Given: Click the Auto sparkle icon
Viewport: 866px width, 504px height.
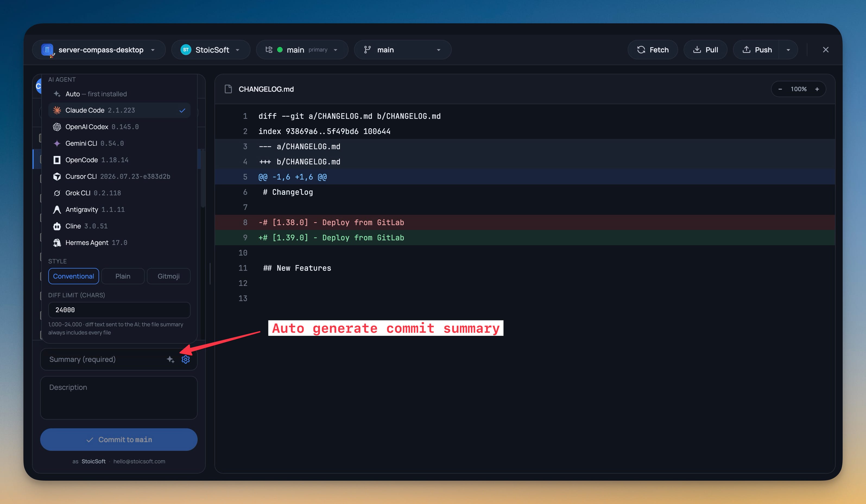Looking at the screenshot, I should coord(57,94).
